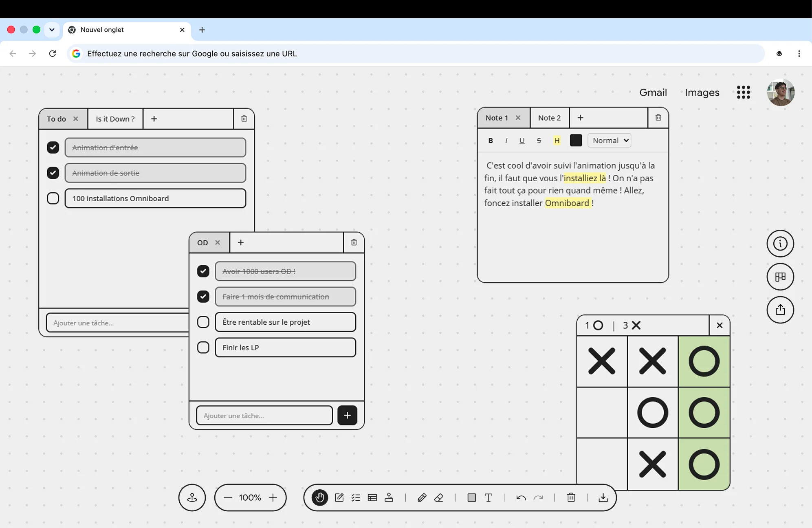Select the hand pan tool
812x528 pixels.
[x=320, y=497]
